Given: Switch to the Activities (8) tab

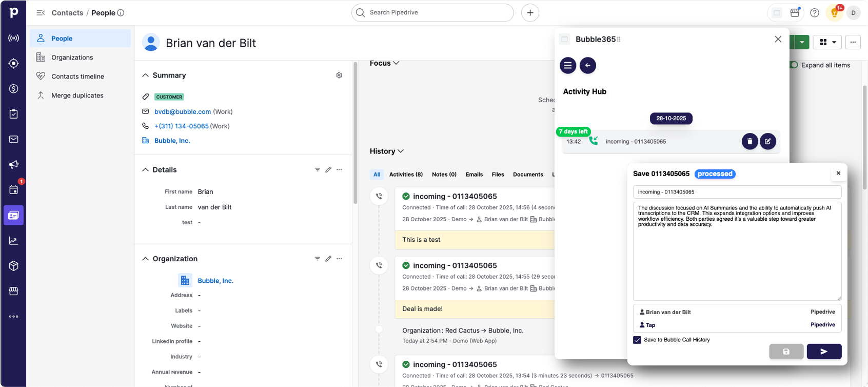Looking at the screenshot, I should tap(405, 175).
